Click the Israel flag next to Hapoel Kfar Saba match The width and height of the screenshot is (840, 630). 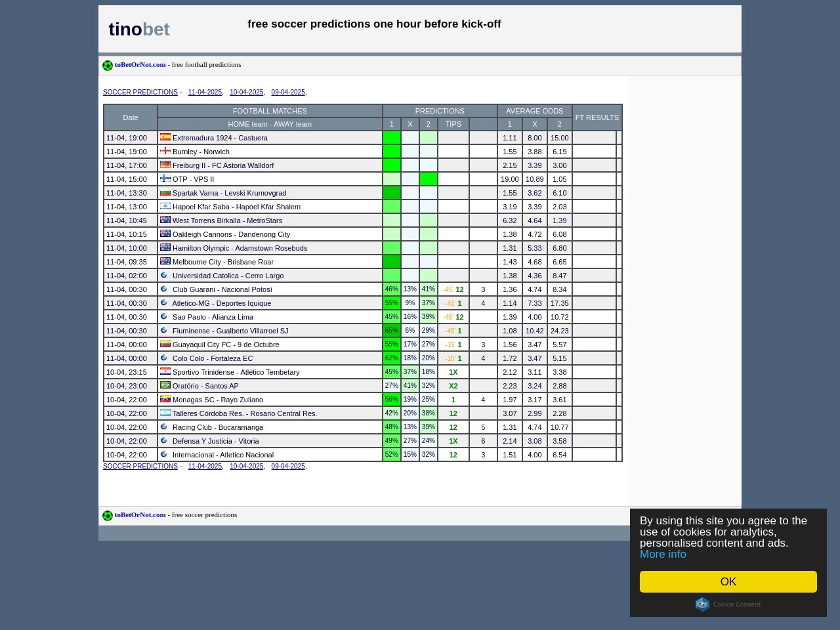click(165, 206)
